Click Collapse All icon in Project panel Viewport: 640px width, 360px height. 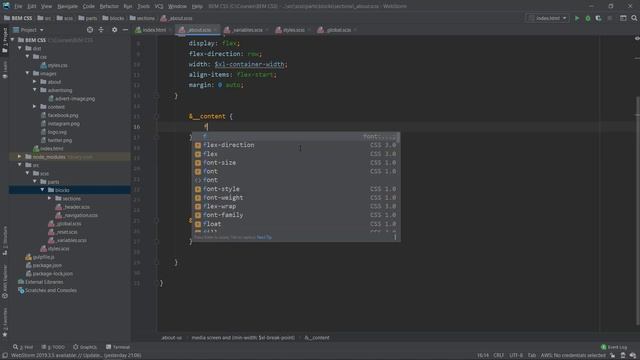(x=101, y=30)
